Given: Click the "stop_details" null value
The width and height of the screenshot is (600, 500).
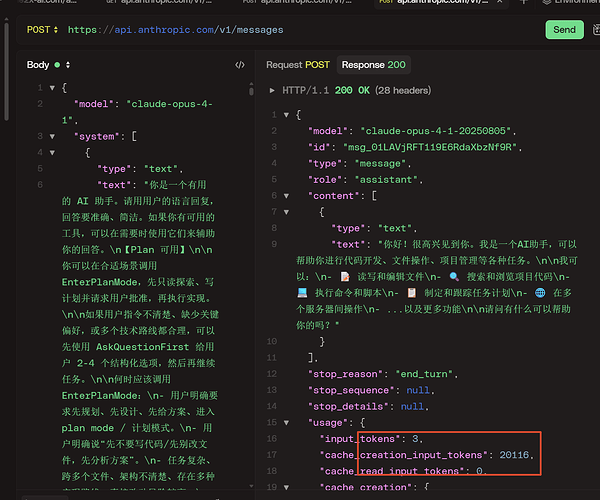Looking at the screenshot, I should (412, 406).
